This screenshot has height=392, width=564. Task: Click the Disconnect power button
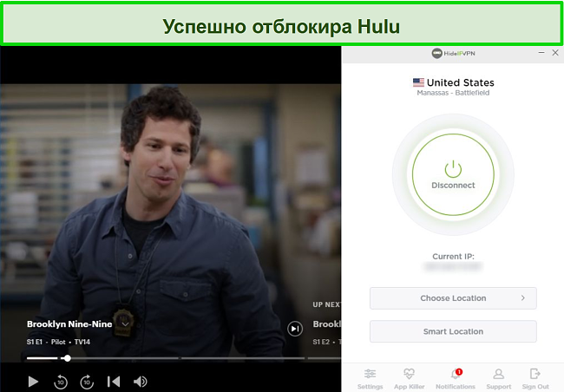pyautogui.click(x=453, y=175)
